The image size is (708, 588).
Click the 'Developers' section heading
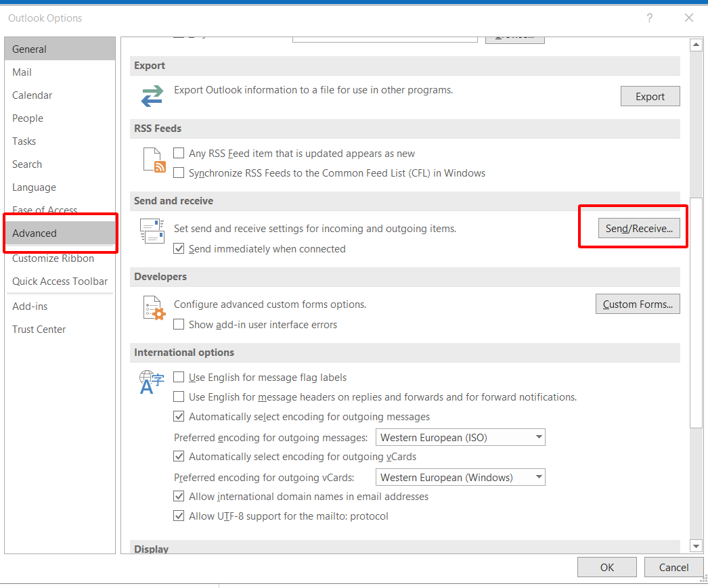pos(160,277)
